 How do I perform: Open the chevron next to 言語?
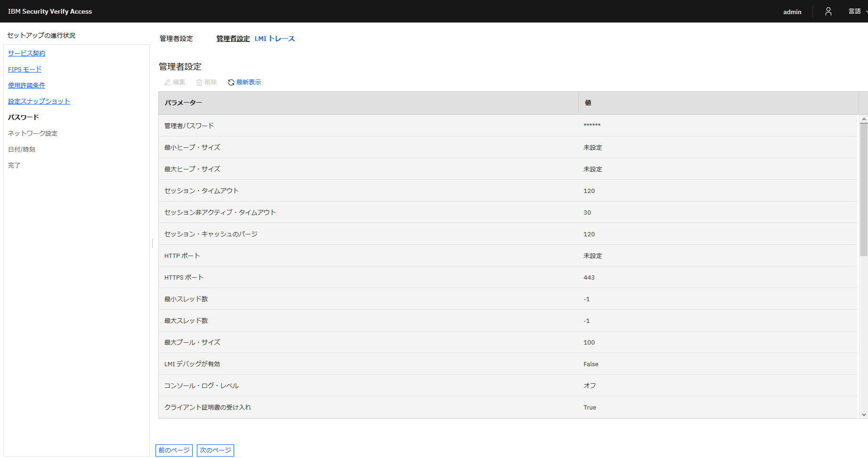point(866,11)
